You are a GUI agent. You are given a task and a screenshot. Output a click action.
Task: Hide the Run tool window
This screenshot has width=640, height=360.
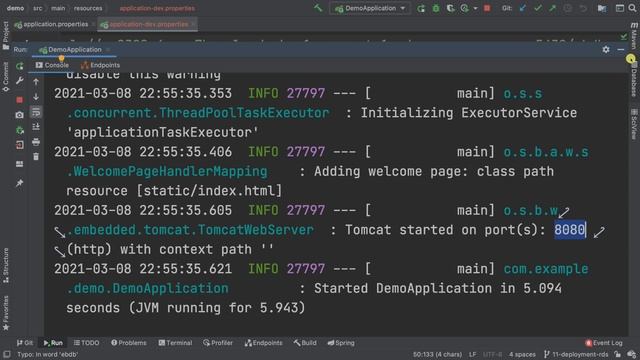(621, 49)
